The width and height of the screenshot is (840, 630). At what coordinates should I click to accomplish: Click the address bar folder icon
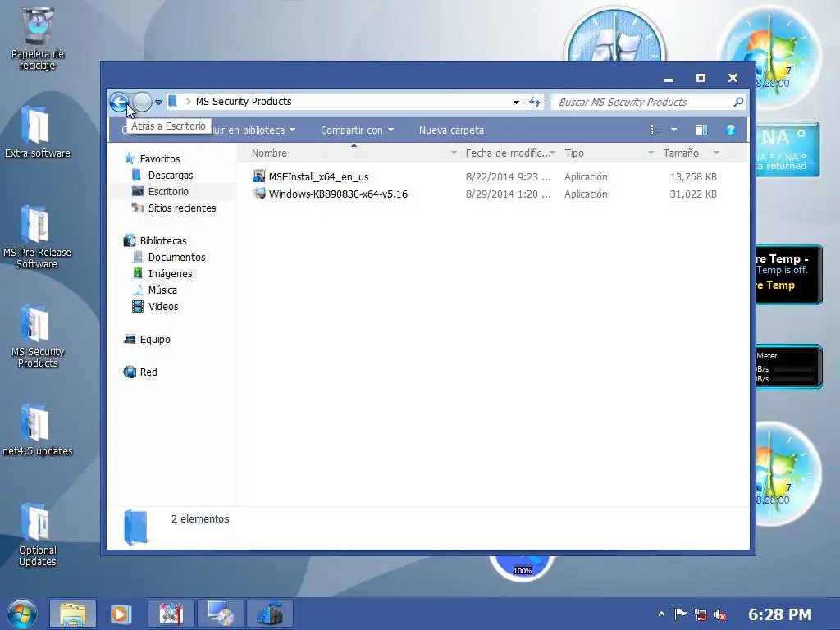tap(172, 101)
